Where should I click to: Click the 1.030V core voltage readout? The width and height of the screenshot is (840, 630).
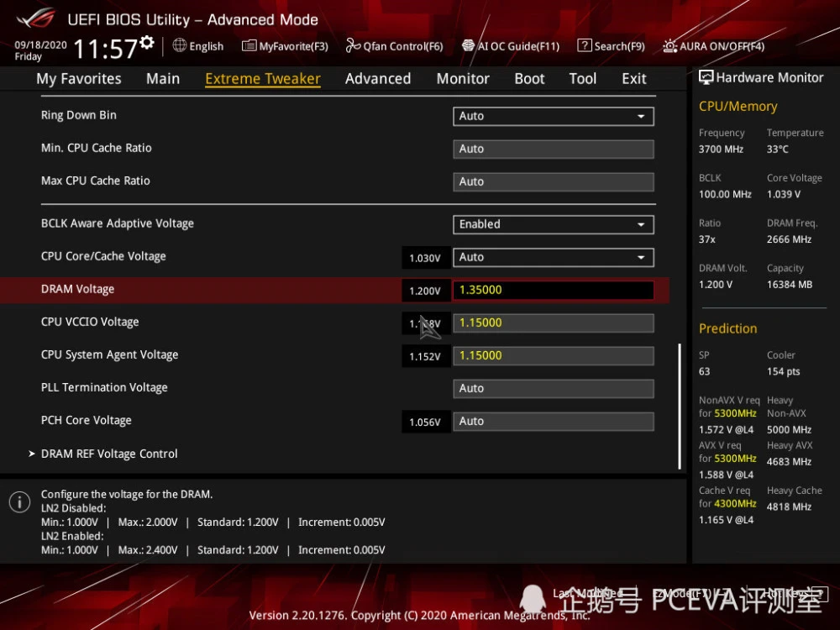425,258
